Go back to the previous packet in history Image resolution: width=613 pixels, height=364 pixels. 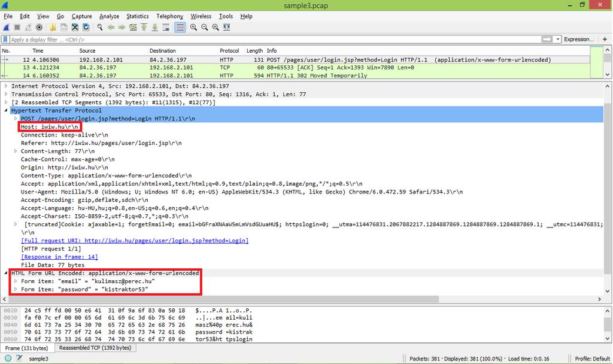point(111,28)
